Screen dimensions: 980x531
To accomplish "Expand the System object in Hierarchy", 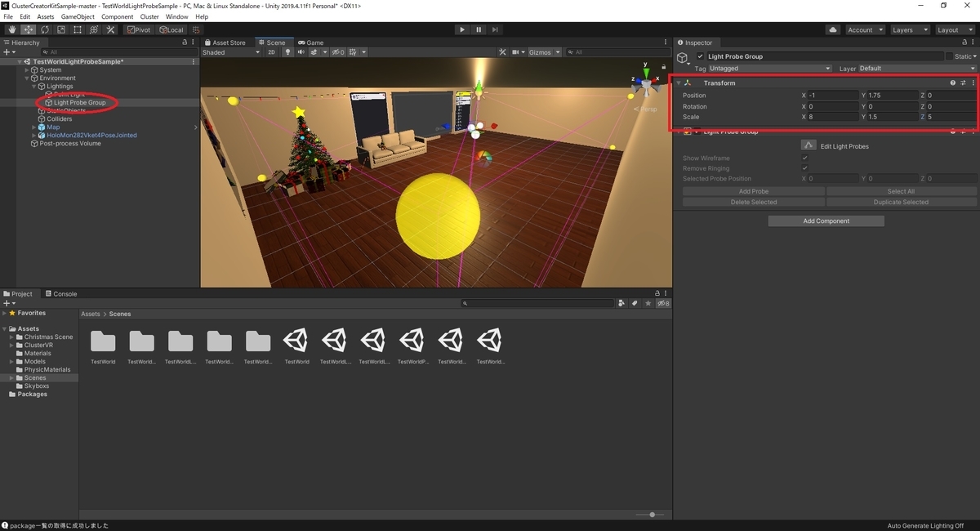I will [x=27, y=70].
